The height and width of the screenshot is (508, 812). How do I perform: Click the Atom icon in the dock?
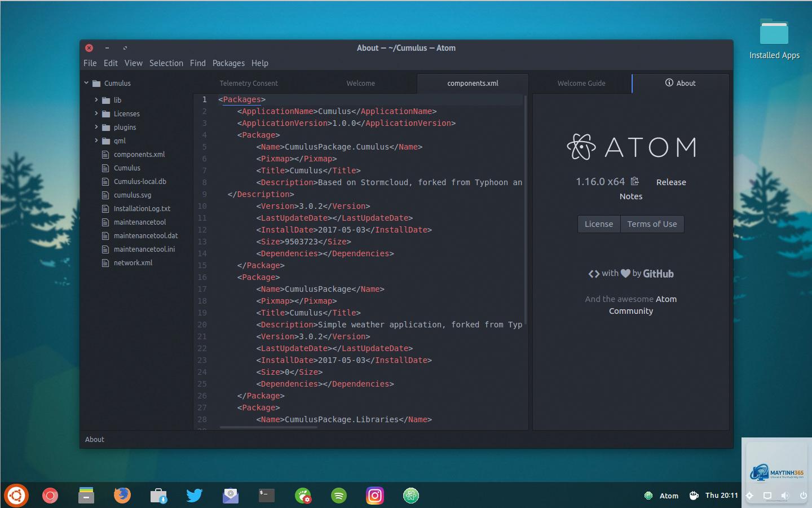click(411, 496)
